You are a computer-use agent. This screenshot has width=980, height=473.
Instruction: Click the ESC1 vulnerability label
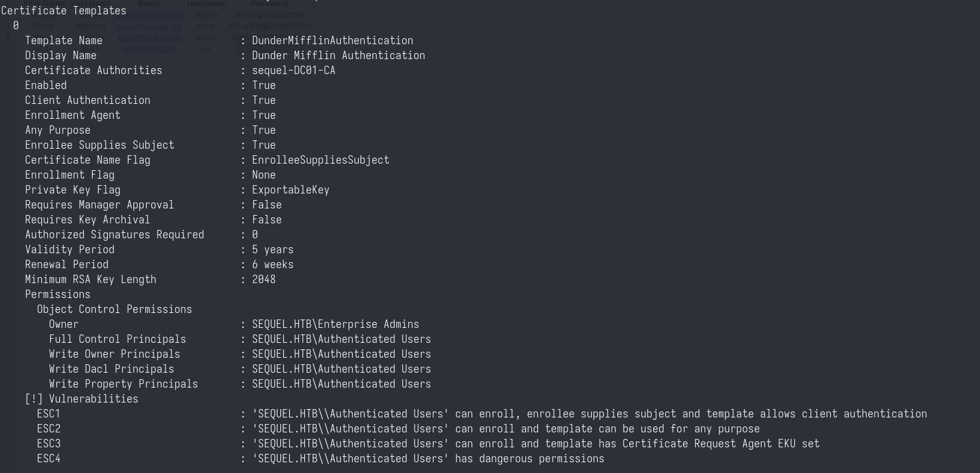point(48,414)
